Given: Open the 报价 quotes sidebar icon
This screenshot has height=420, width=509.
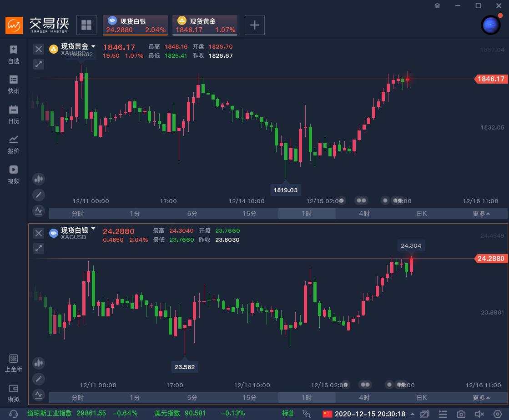Looking at the screenshot, I should (x=13, y=145).
